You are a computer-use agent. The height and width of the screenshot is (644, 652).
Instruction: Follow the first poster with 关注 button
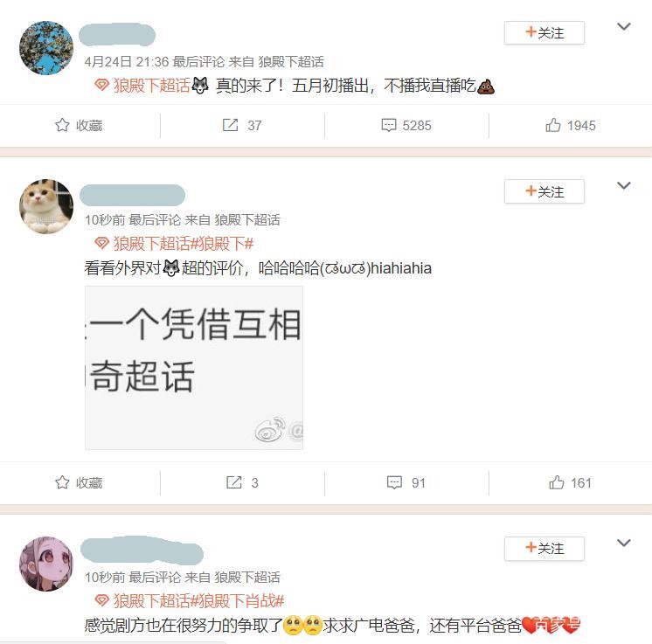tap(544, 32)
